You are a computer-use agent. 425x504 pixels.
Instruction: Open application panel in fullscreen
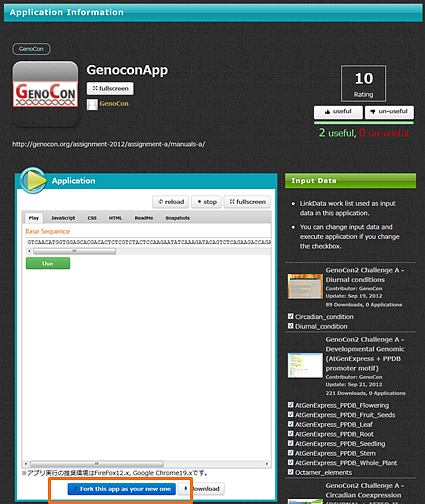(247, 202)
